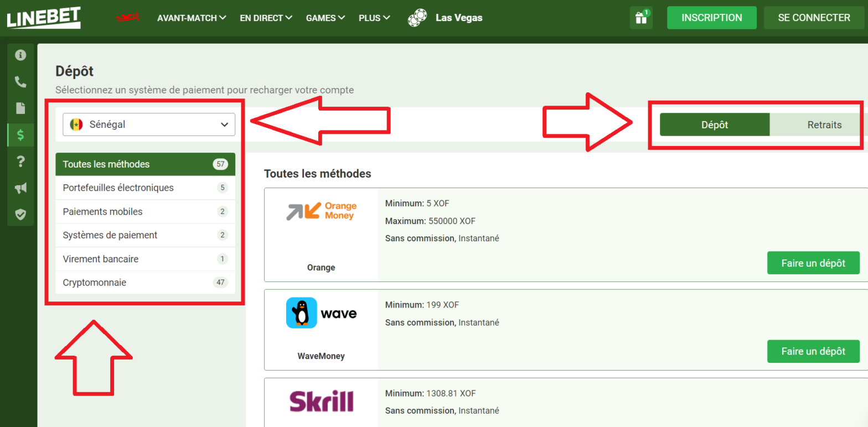Viewport: 868px width, 427px height.
Task: Open the question mark help icon
Action: [x=20, y=161]
